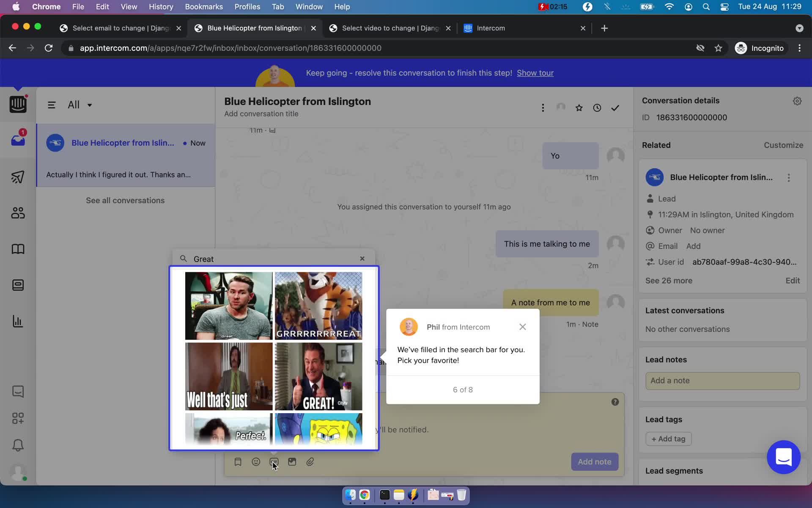The height and width of the screenshot is (508, 812).
Task: Open the lead card three-dot menu
Action: click(789, 178)
